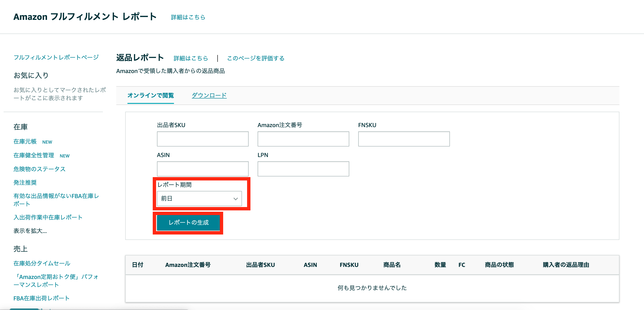Open 在庫元帳 report link
The height and width of the screenshot is (310, 644).
[25, 142]
